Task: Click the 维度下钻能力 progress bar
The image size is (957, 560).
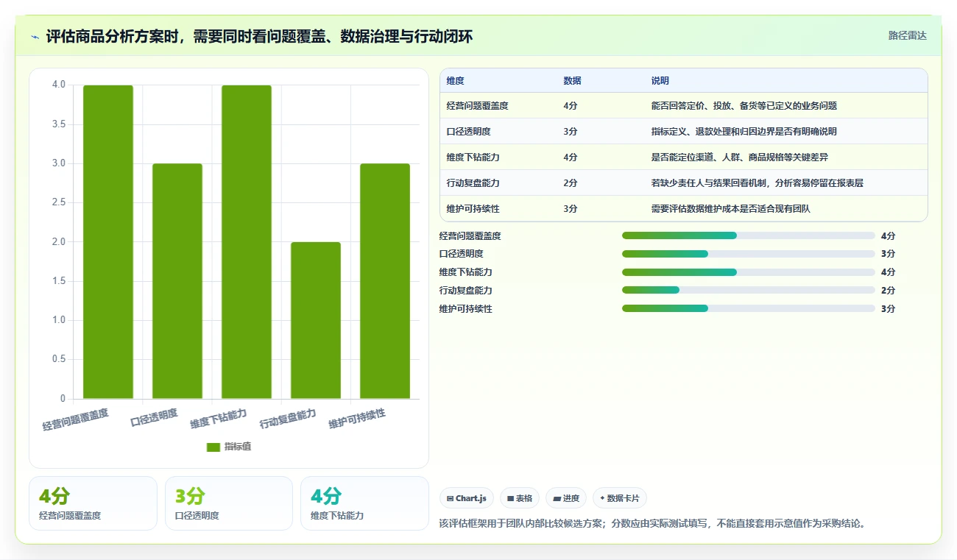Action: pyautogui.click(x=748, y=272)
